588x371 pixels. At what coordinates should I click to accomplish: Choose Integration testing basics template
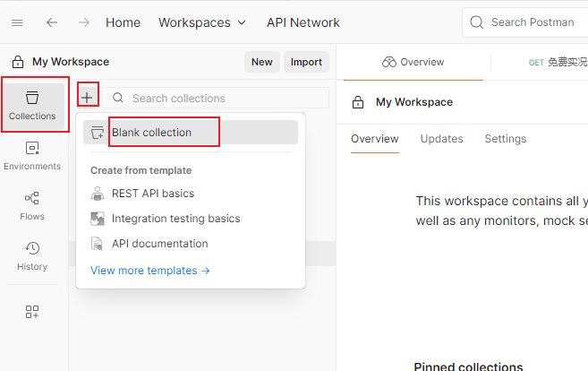pos(175,218)
